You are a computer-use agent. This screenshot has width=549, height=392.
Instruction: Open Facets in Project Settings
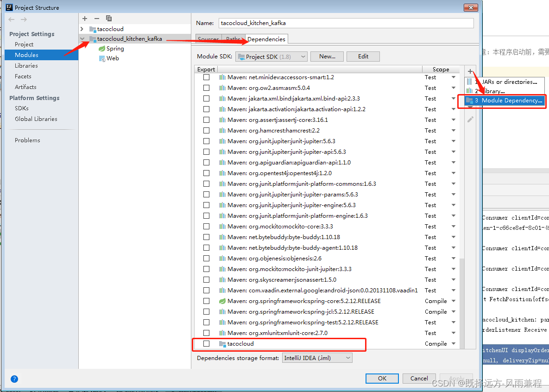tap(23, 76)
